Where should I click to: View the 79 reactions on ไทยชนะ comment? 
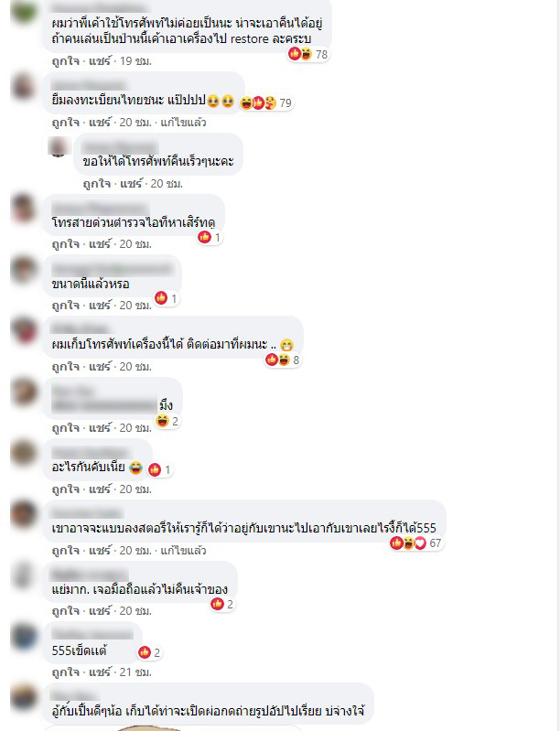pos(265,102)
